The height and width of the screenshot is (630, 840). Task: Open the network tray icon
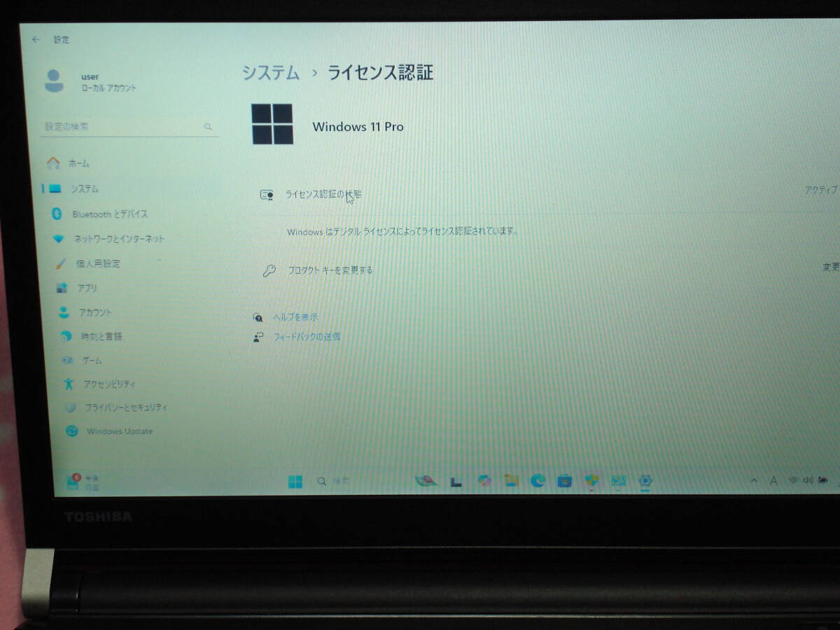coord(793,480)
